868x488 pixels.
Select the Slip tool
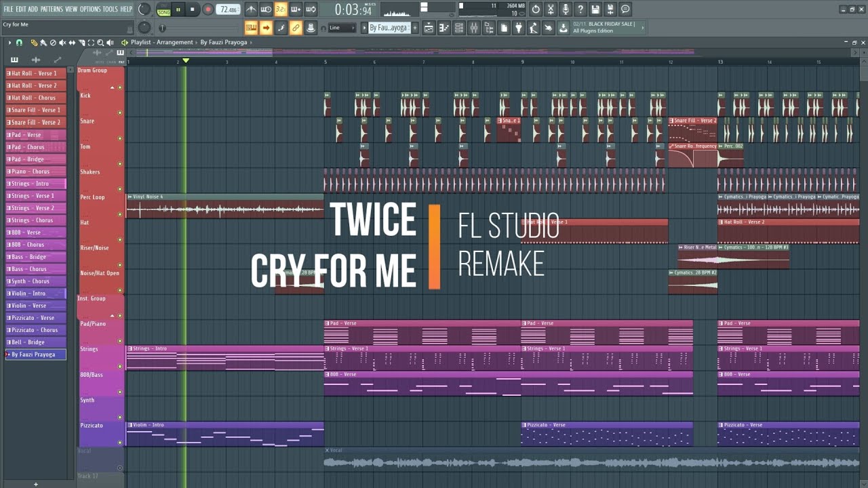[72, 43]
